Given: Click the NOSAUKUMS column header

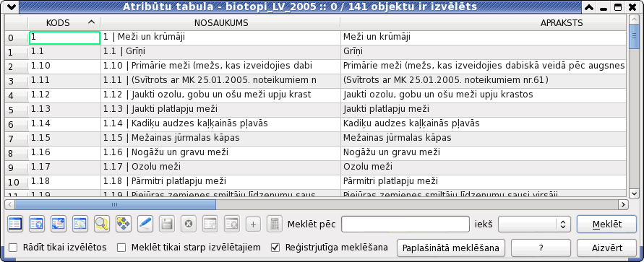Looking at the screenshot, I should pyautogui.click(x=220, y=23).
